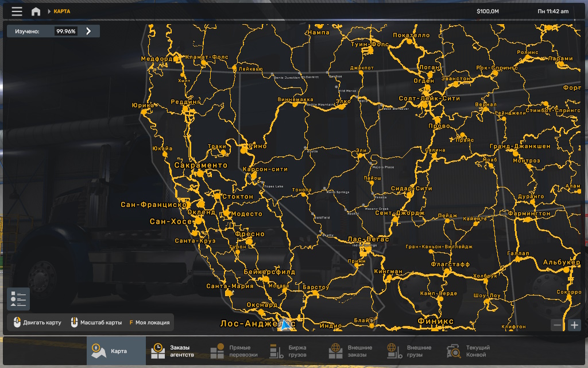Click the Масштаб карты hint
This screenshot has width=588, height=368.
click(x=96, y=323)
